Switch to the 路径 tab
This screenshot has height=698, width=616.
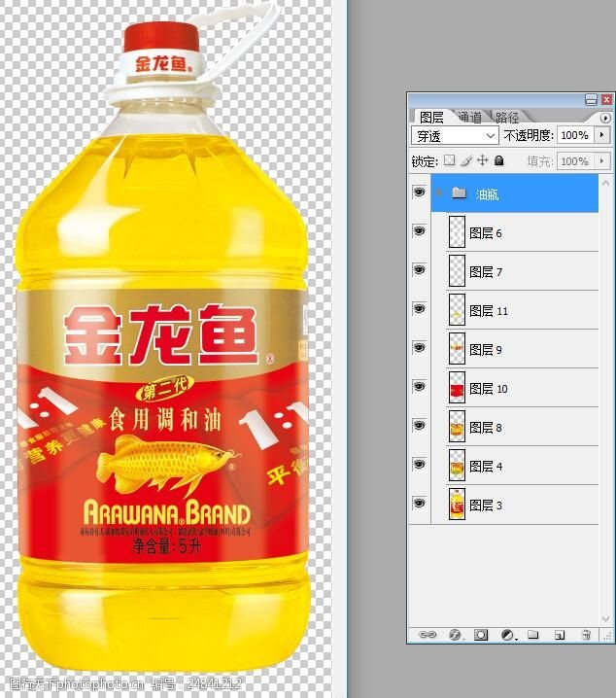coord(507,118)
